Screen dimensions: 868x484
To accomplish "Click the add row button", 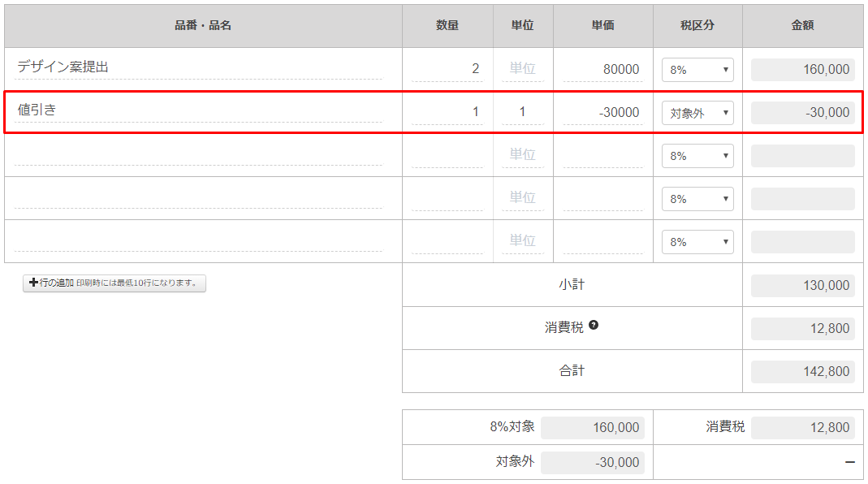I will pyautogui.click(x=114, y=283).
